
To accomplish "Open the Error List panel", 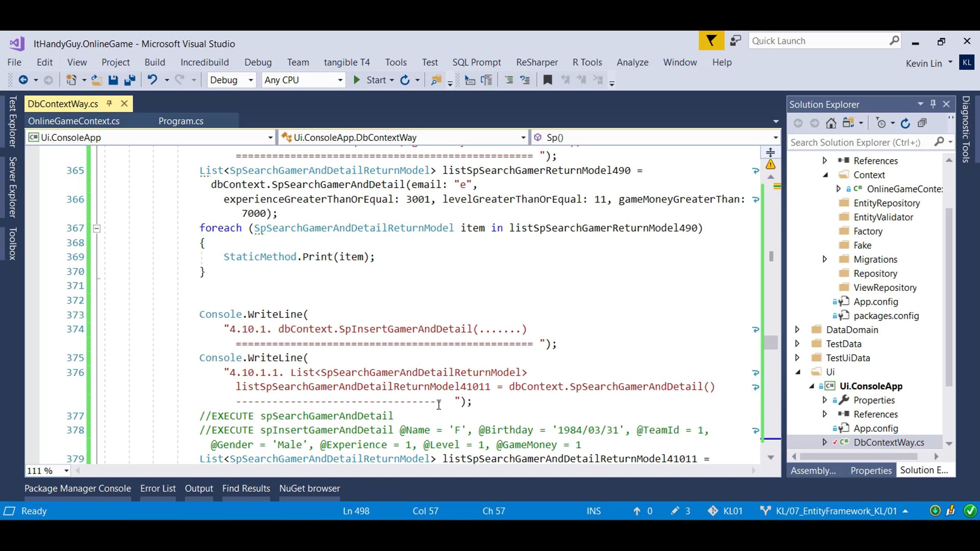I will 158,488.
